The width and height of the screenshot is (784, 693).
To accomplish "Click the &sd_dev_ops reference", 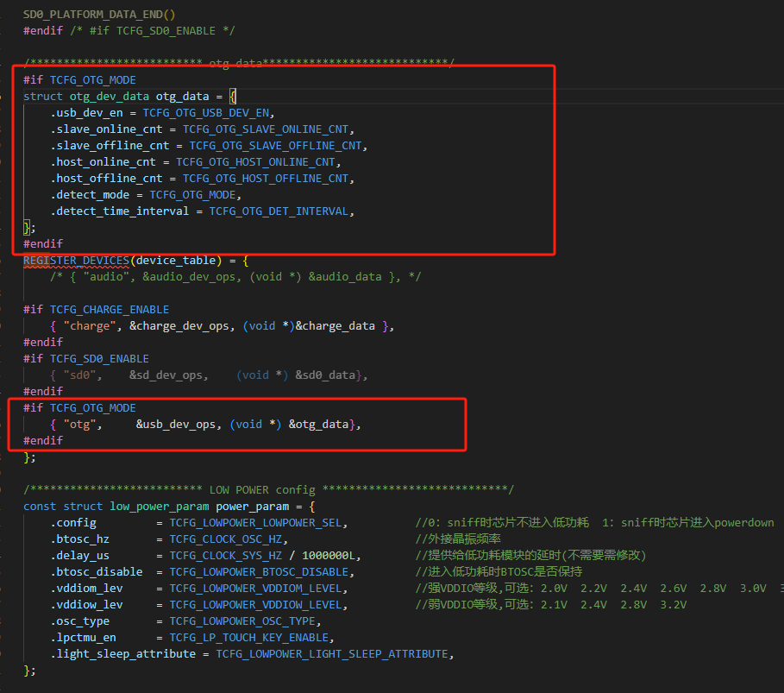I will (x=166, y=375).
